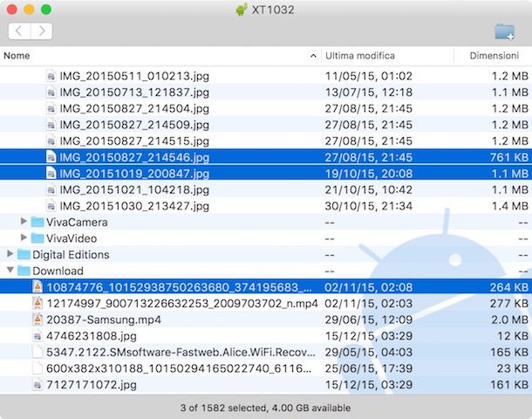Select 12174997_900713226632253_2009703702_n.mp4
This screenshot has height=419, width=532.
coord(182,304)
